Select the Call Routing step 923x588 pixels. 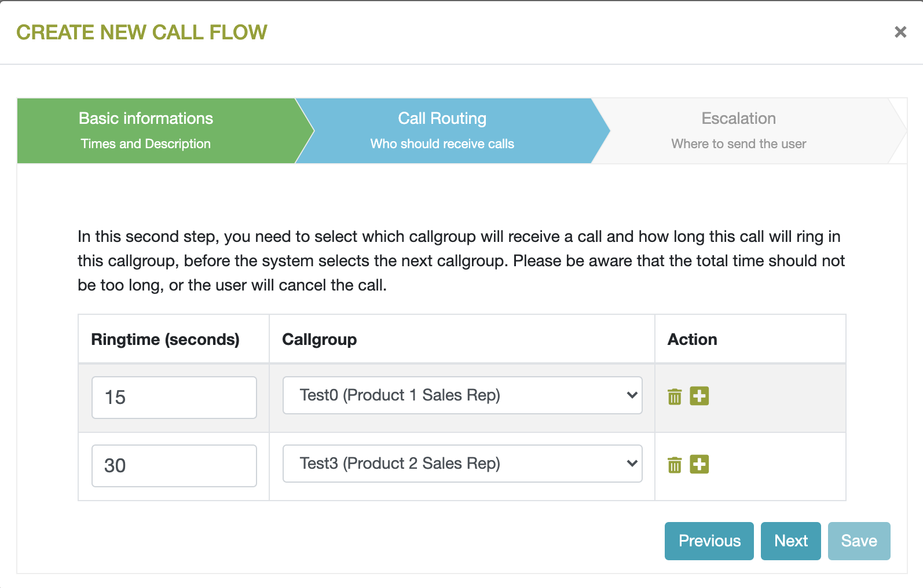tap(443, 131)
